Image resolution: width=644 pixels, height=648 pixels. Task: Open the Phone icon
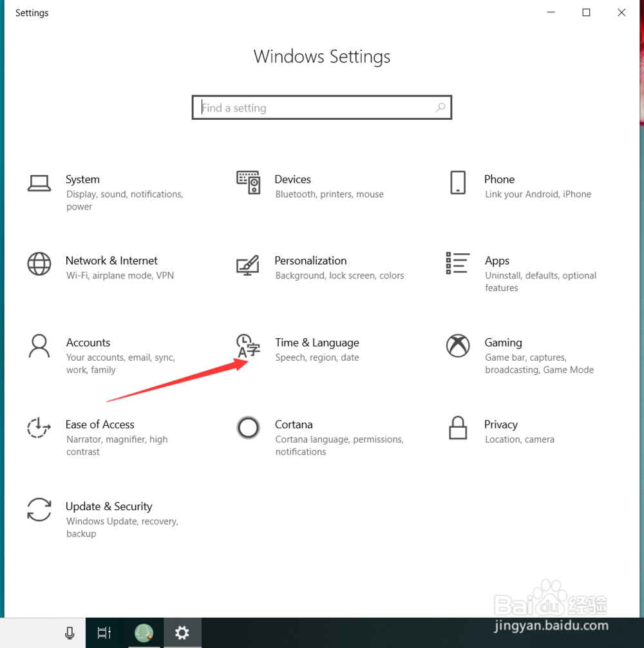coord(458,182)
